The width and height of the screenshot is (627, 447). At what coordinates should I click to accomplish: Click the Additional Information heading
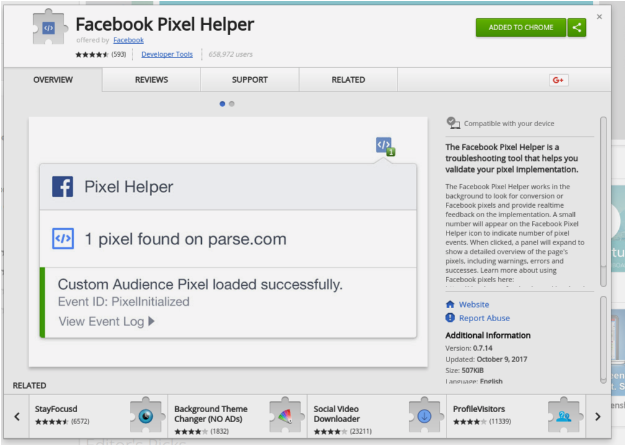488,335
